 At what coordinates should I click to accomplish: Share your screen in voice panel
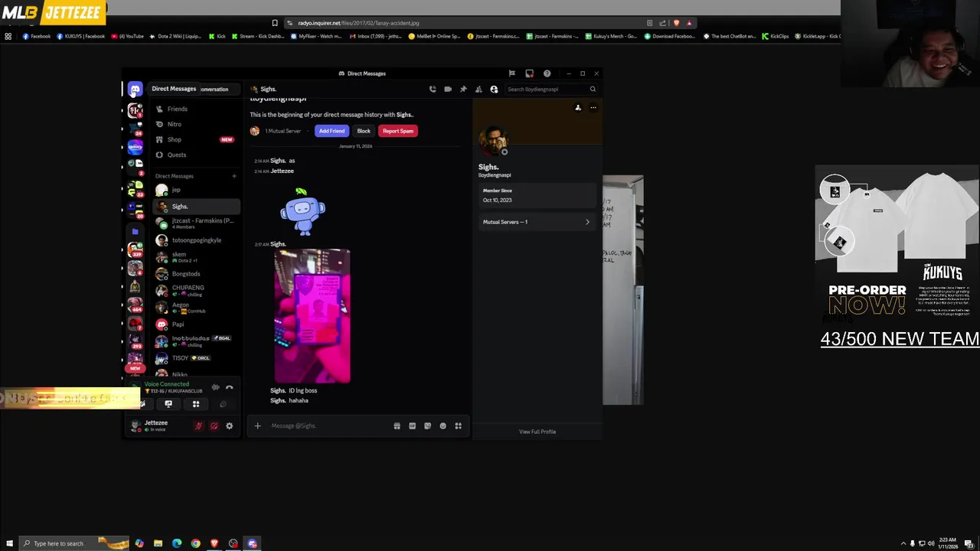coord(168,404)
